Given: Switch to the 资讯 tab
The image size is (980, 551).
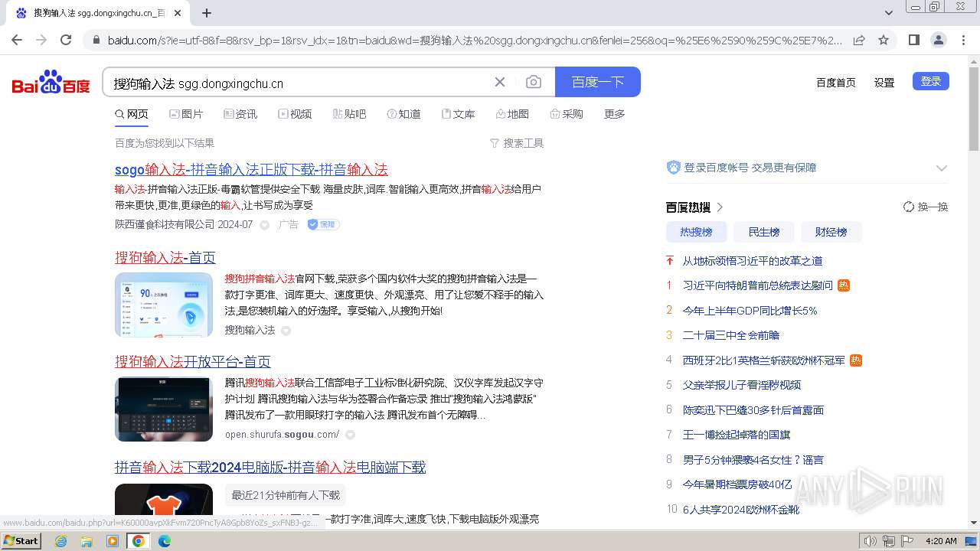Looking at the screenshot, I should tap(240, 114).
